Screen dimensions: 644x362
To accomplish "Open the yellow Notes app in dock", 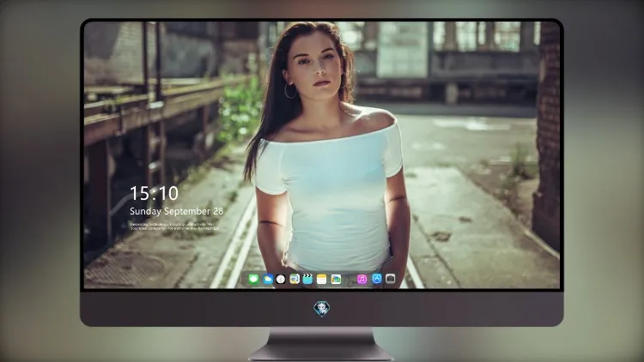I will click(x=322, y=280).
